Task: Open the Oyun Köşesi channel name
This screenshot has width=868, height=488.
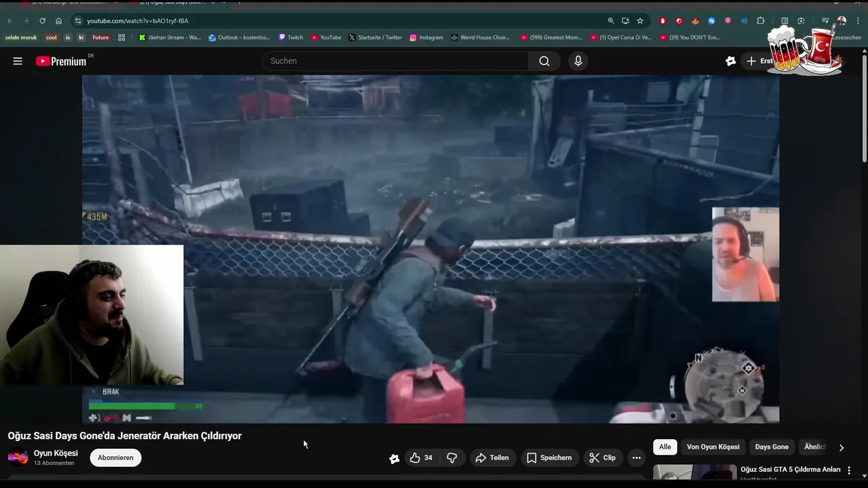Action: [56, 453]
